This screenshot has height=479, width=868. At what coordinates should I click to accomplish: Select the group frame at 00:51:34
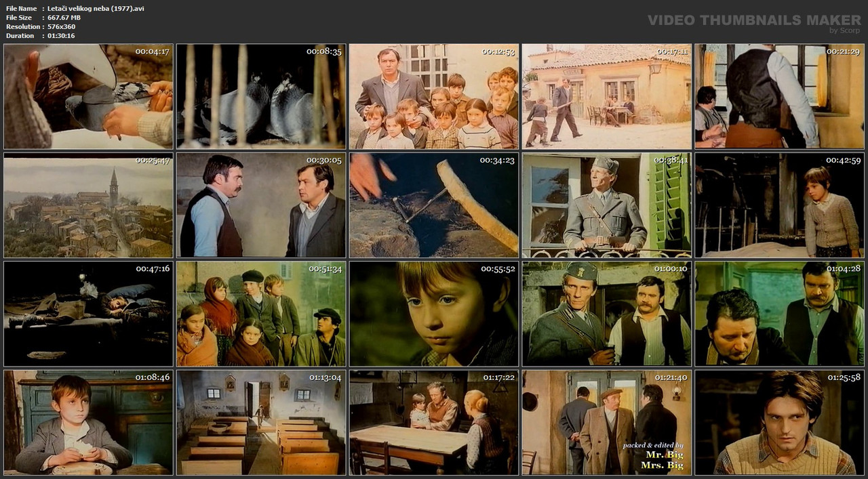[261, 314]
